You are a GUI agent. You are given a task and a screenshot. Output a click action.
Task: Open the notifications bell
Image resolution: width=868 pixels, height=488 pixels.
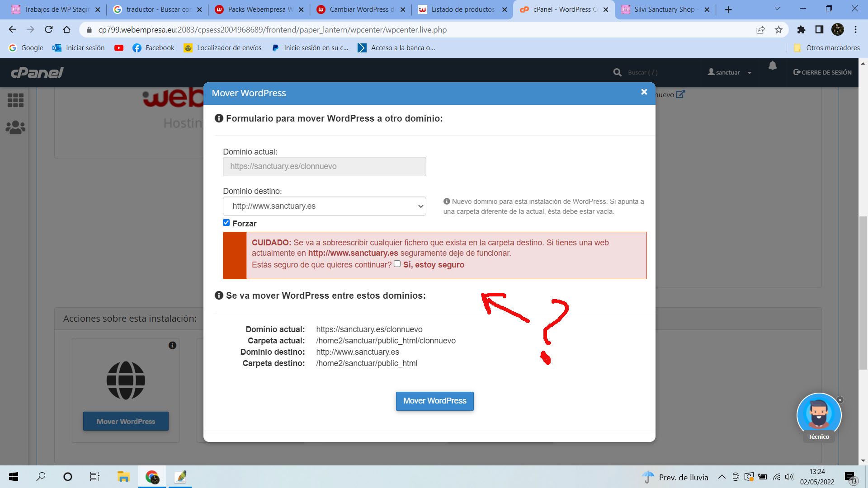(x=773, y=66)
